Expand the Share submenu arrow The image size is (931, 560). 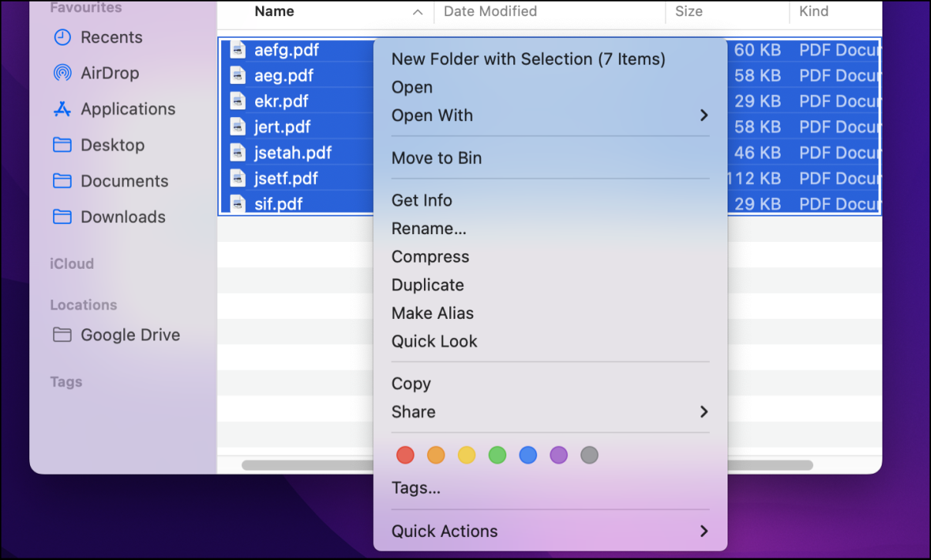(x=704, y=412)
